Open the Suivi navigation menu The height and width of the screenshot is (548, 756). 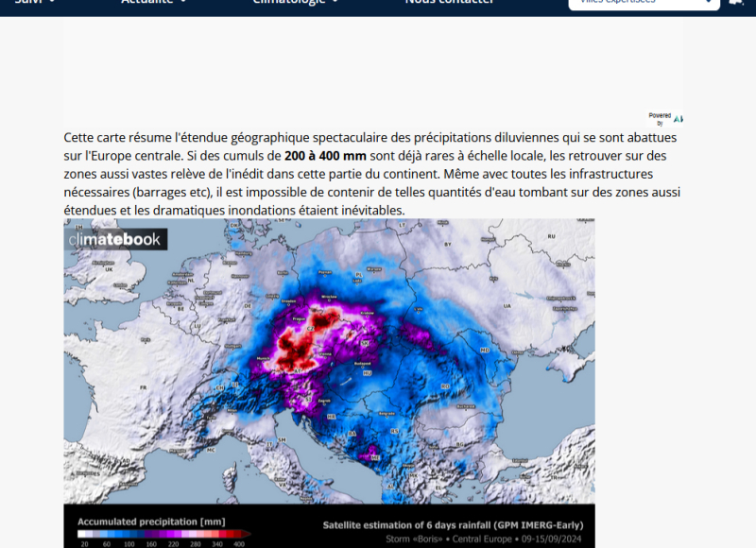(x=28, y=3)
